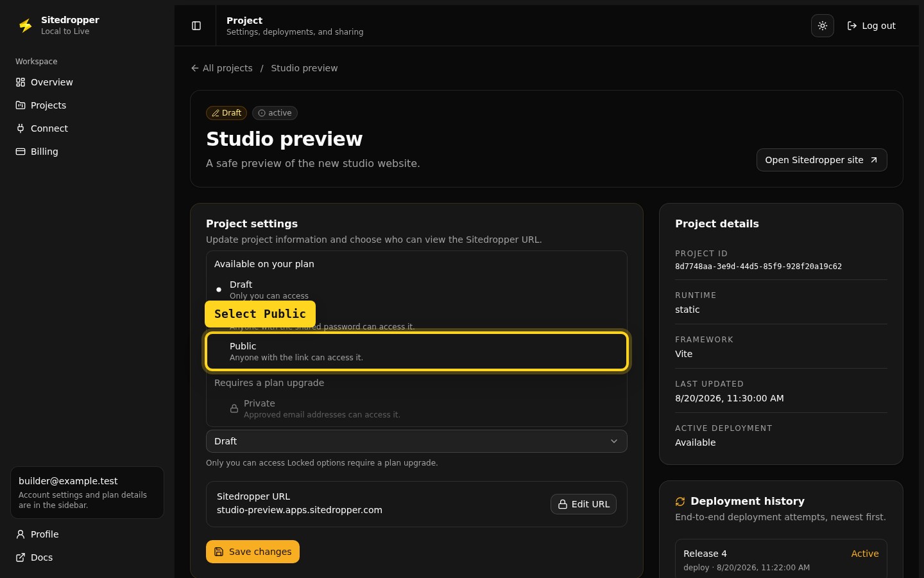This screenshot has height=578, width=924.
Task: Click the Save changes button
Action: pyautogui.click(x=253, y=552)
